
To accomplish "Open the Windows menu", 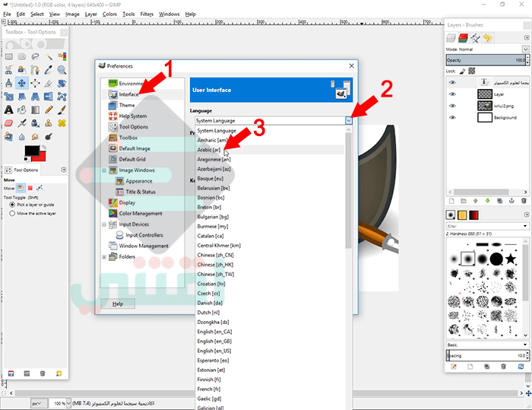I will tap(169, 14).
